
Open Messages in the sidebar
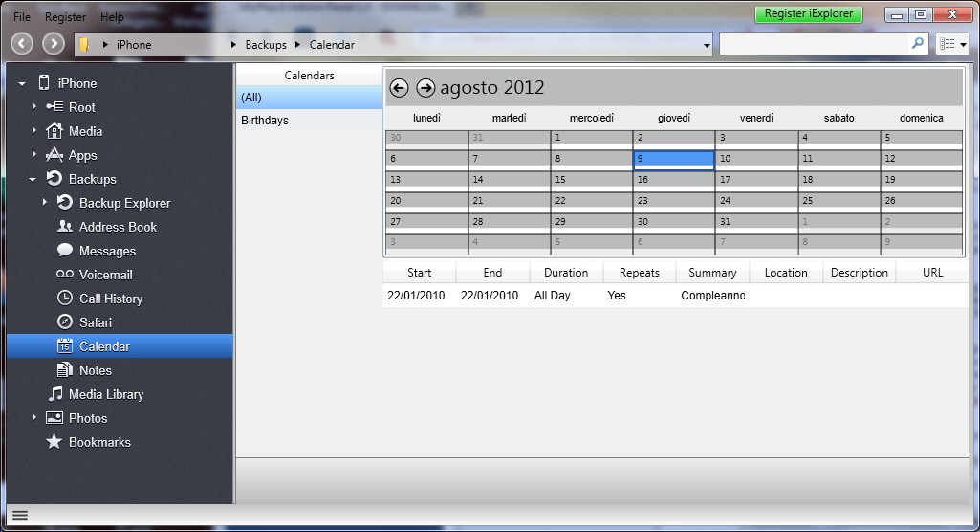coord(107,251)
